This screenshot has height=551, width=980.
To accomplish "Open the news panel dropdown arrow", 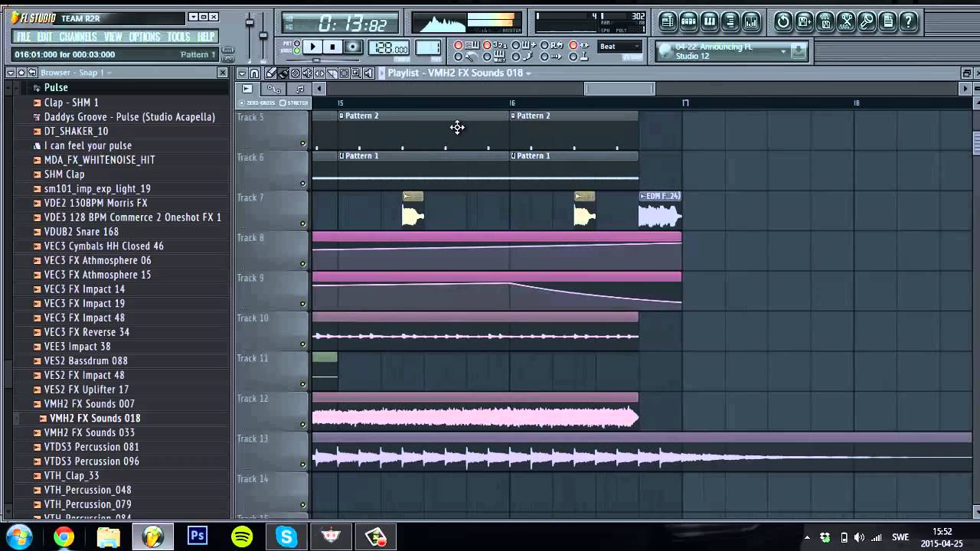I will [x=783, y=52].
